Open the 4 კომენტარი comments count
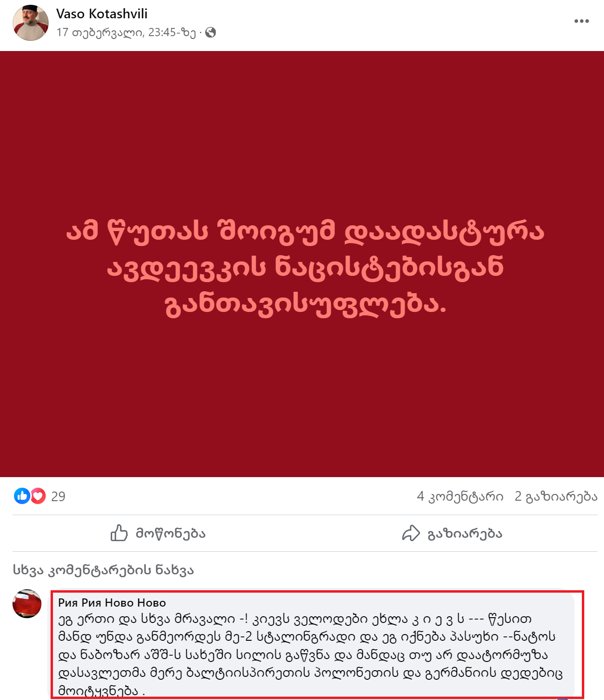The width and height of the screenshot is (604, 700). point(460,496)
